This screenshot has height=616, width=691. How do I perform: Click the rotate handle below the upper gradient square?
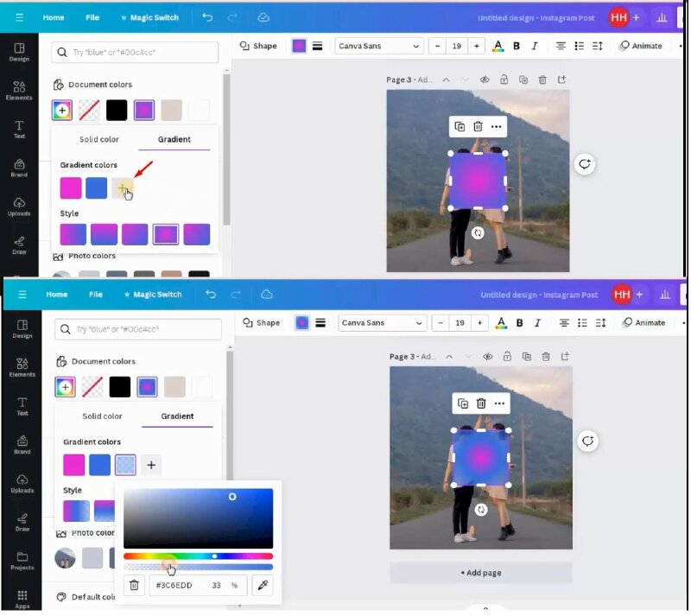pyautogui.click(x=478, y=233)
